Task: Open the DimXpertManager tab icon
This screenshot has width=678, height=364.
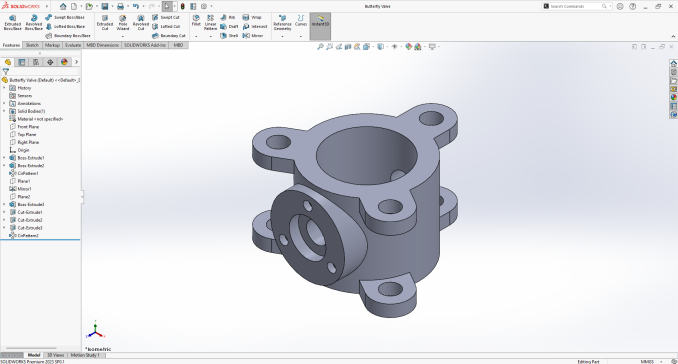Action: [50, 62]
